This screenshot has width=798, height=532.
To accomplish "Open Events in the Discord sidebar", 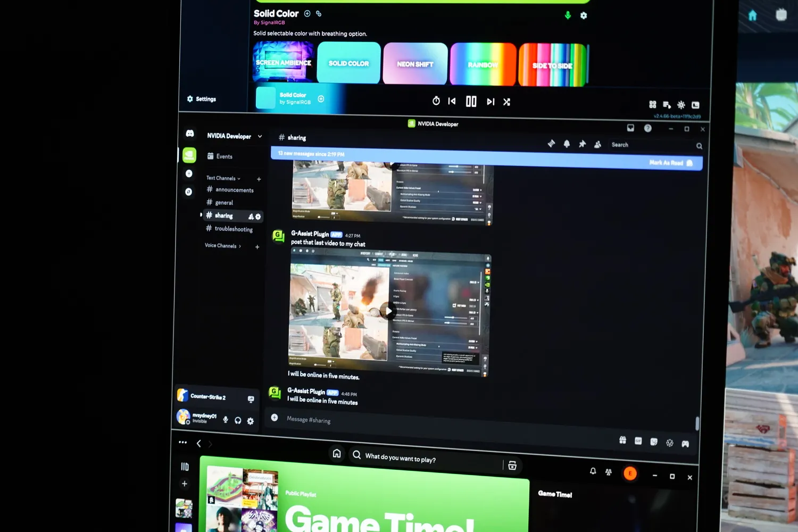I will 220,156.
